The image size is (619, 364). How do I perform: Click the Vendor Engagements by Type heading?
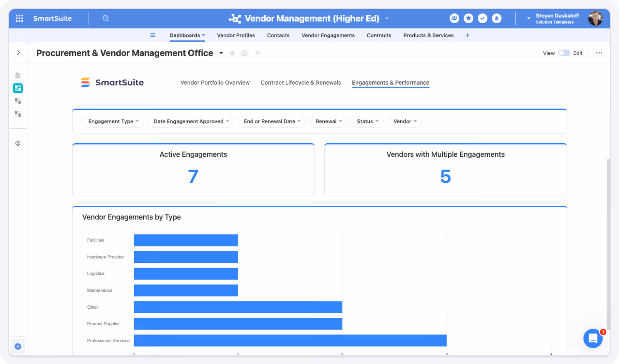click(132, 217)
